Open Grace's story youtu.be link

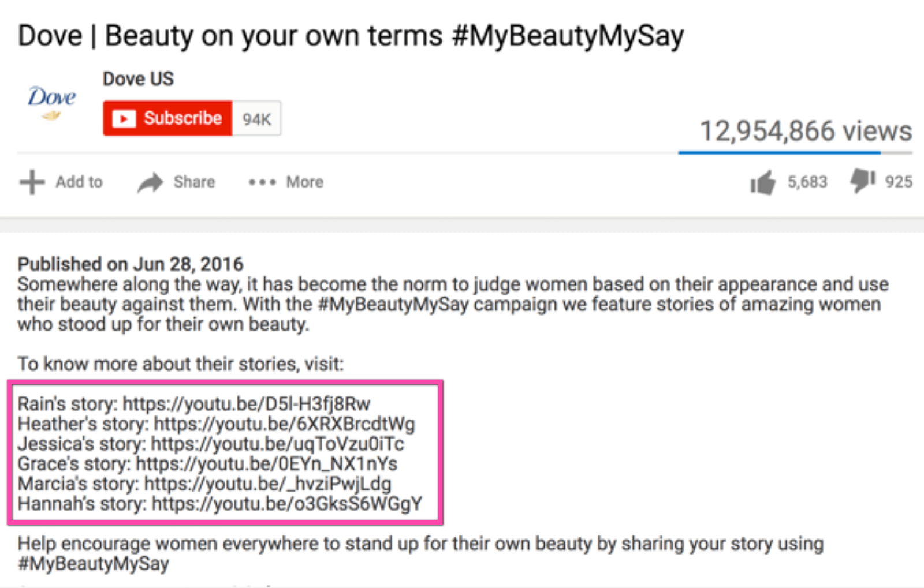267,464
